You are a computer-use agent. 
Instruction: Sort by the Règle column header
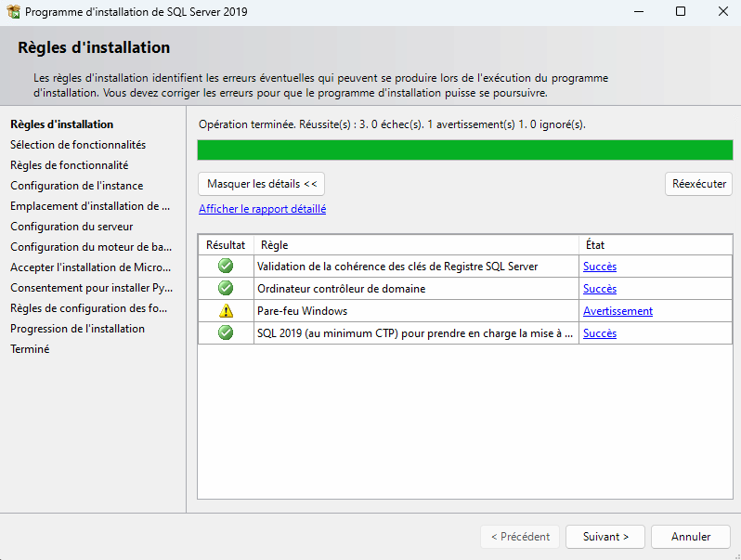click(x=416, y=245)
